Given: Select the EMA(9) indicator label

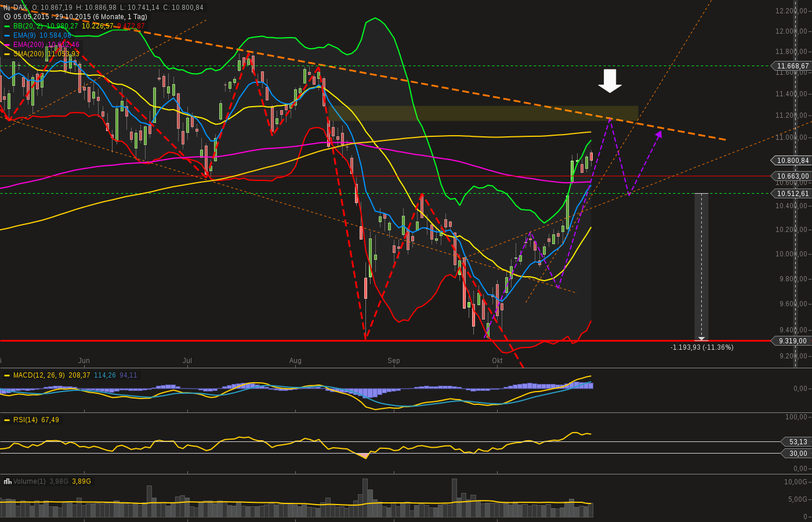Looking at the screenshot, I should (25, 35).
